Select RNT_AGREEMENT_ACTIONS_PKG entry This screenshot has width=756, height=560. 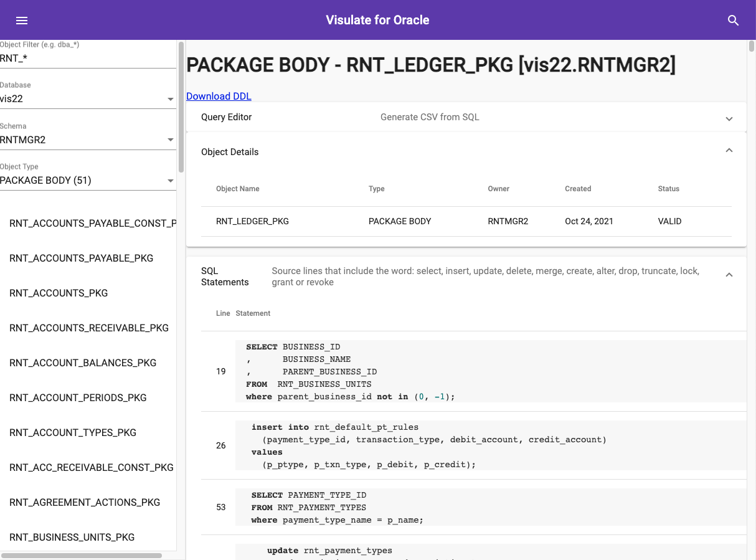coord(85,502)
